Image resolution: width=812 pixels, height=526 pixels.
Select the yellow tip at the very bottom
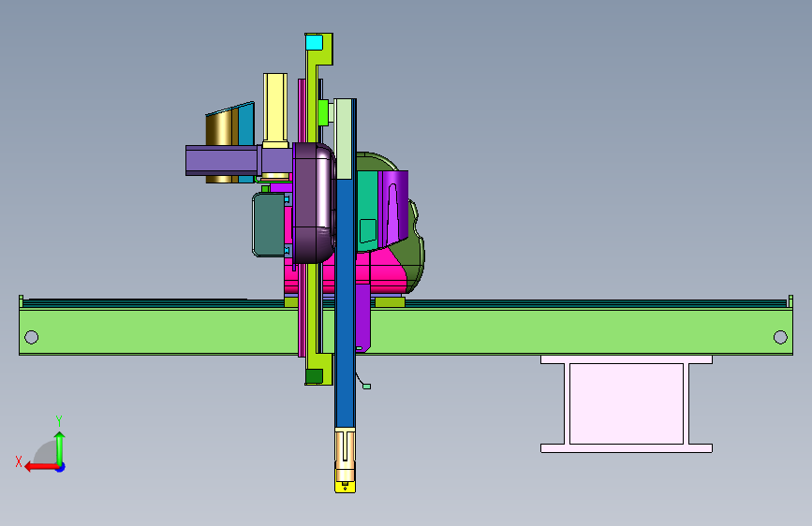coord(345,488)
